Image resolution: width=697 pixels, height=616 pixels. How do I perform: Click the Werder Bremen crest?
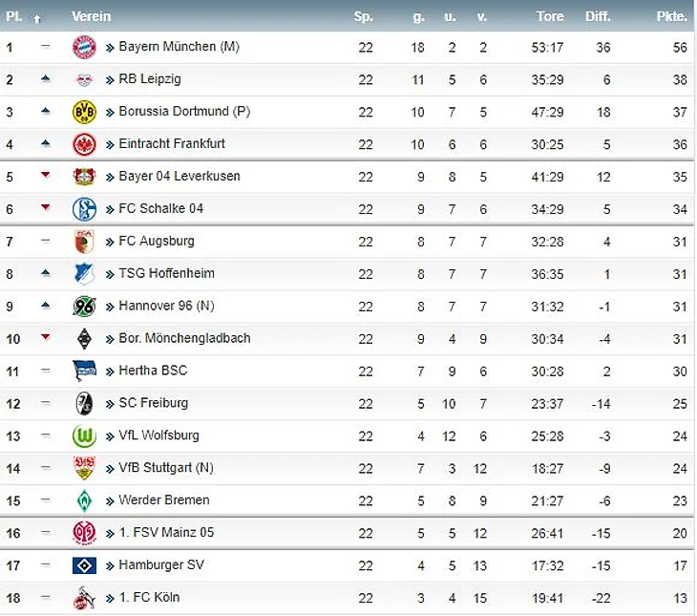(x=85, y=500)
